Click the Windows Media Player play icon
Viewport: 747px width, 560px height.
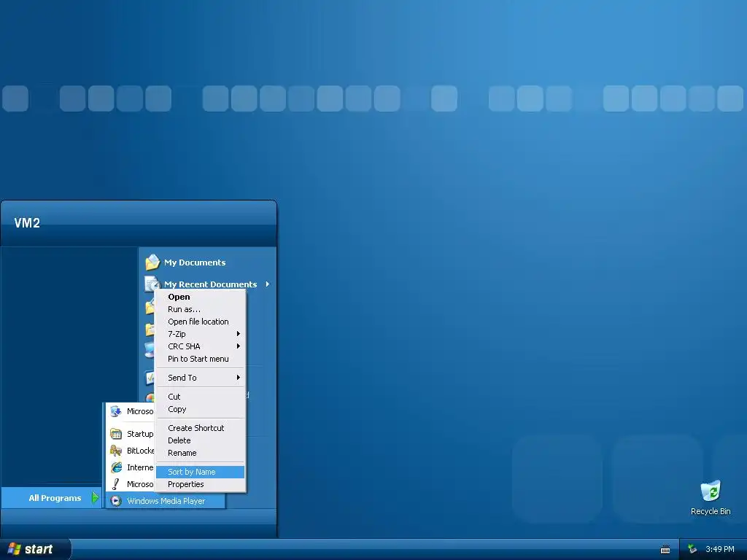tap(116, 500)
